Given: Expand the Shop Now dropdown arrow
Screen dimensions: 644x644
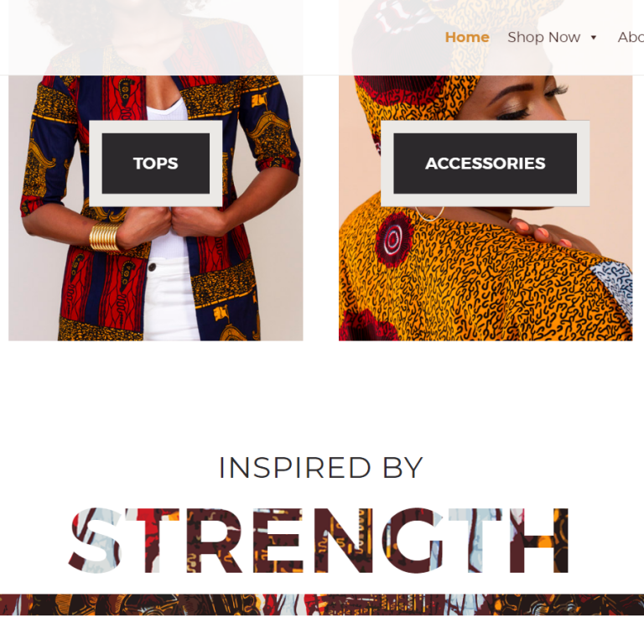Looking at the screenshot, I should 594,38.
